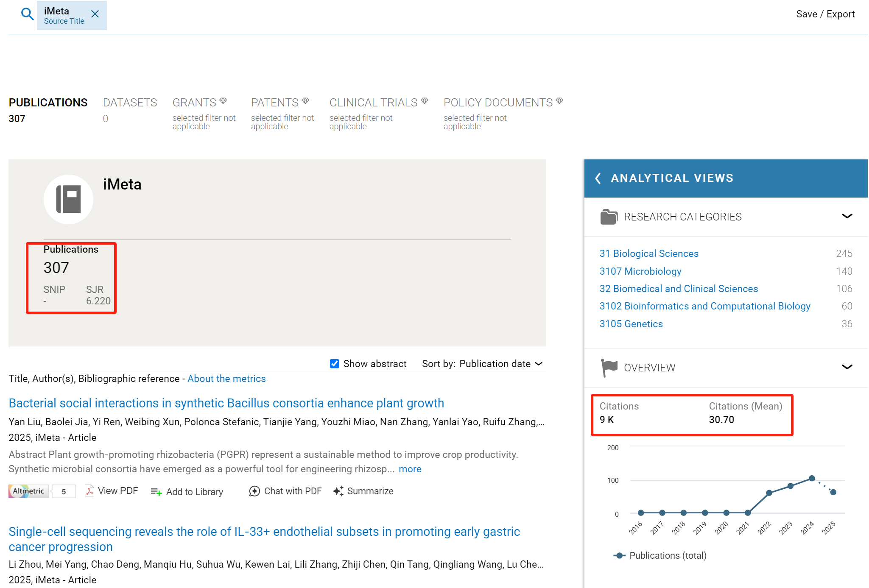Click the 2023 data point on chart
This screenshot has width=869, height=588.
pyautogui.click(x=791, y=486)
